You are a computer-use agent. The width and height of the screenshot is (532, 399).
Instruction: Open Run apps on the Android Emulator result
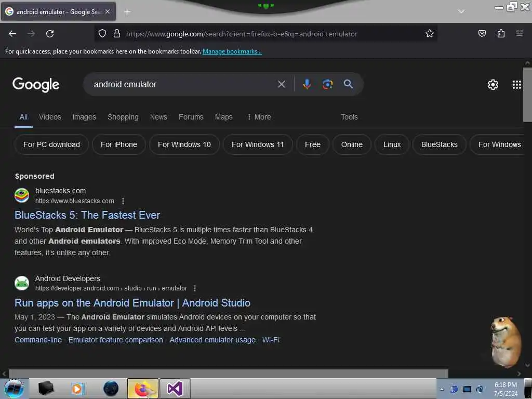[132, 303]
